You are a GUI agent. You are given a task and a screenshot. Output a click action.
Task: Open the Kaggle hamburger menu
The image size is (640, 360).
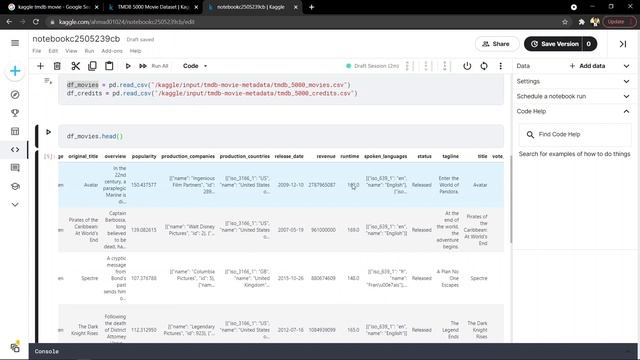click(15, 43)
